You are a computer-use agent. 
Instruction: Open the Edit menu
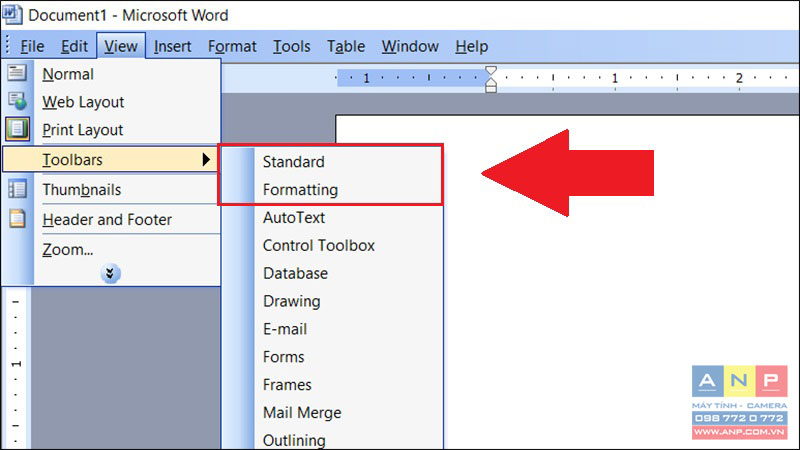74,46
